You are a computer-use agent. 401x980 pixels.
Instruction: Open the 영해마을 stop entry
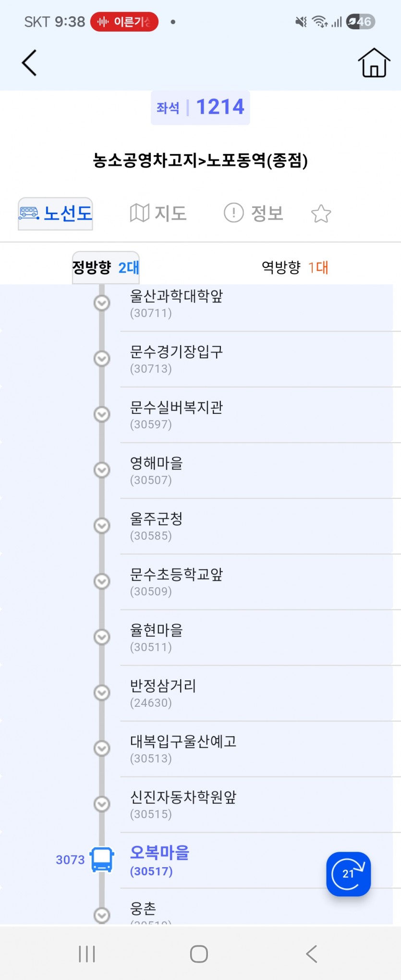(157, 470)
